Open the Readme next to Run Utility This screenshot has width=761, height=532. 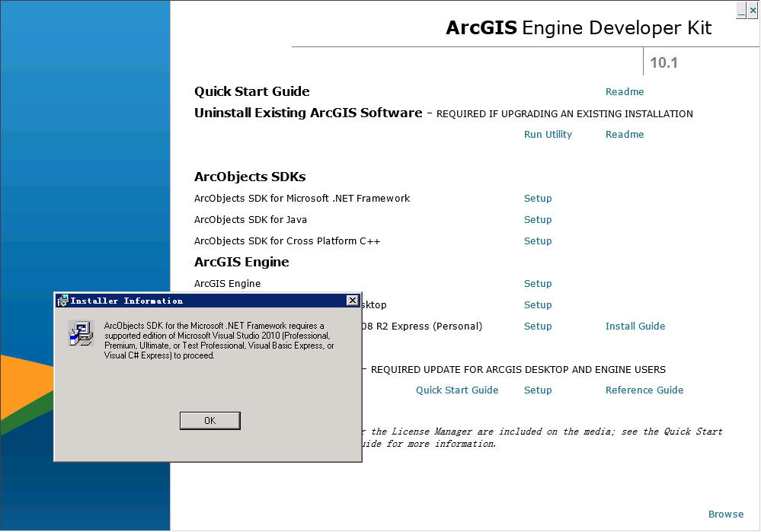tap(624, 135)
